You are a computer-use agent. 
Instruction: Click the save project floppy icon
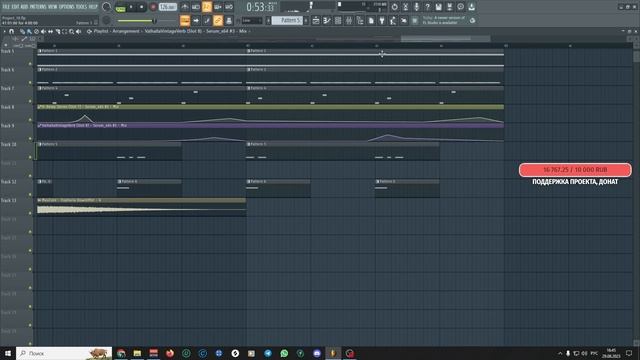point(438,7)
